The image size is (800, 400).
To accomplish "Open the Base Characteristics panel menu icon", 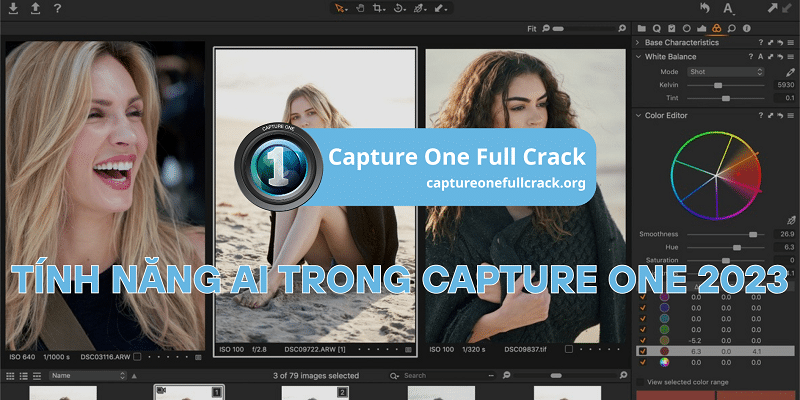I will coord(790,43).
